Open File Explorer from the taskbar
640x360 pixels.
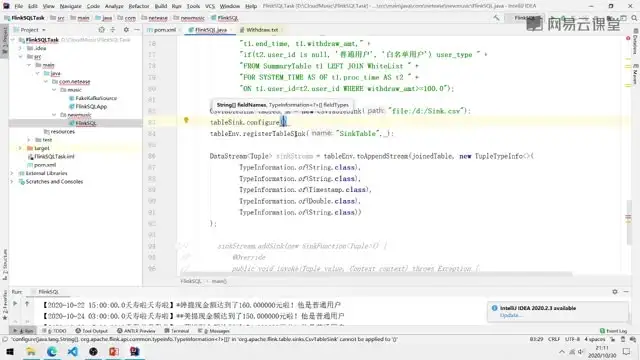coord(31,351)
